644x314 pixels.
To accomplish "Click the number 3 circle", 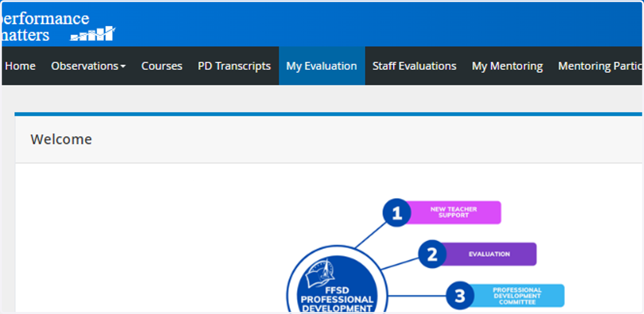I will pyautogui.click(x=460, y=295).
